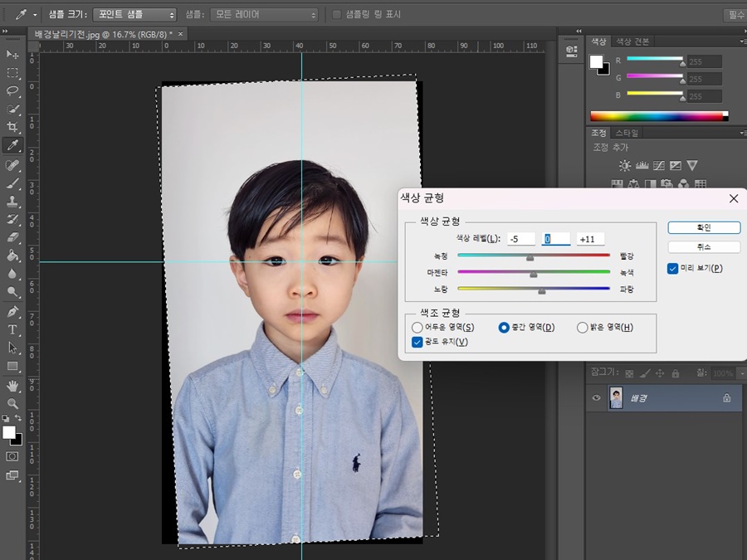Select the Rectangular Marquee tool

click(x=12, y=72)
